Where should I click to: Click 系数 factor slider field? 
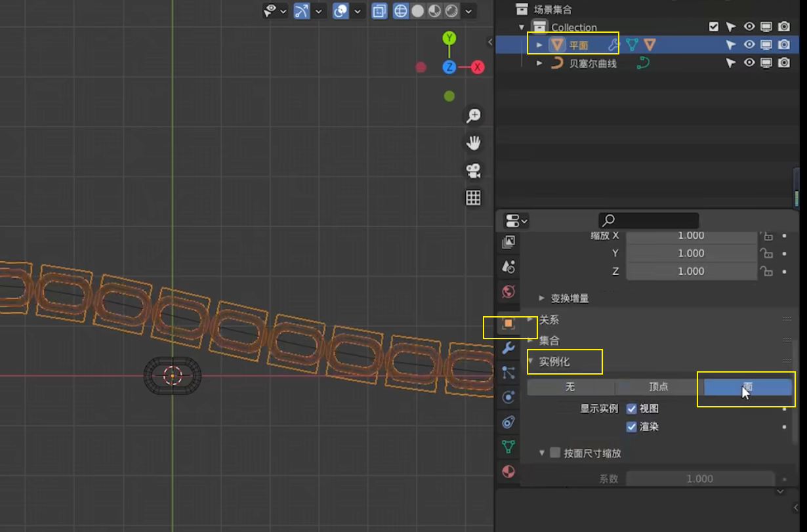[x=700, y=479]
